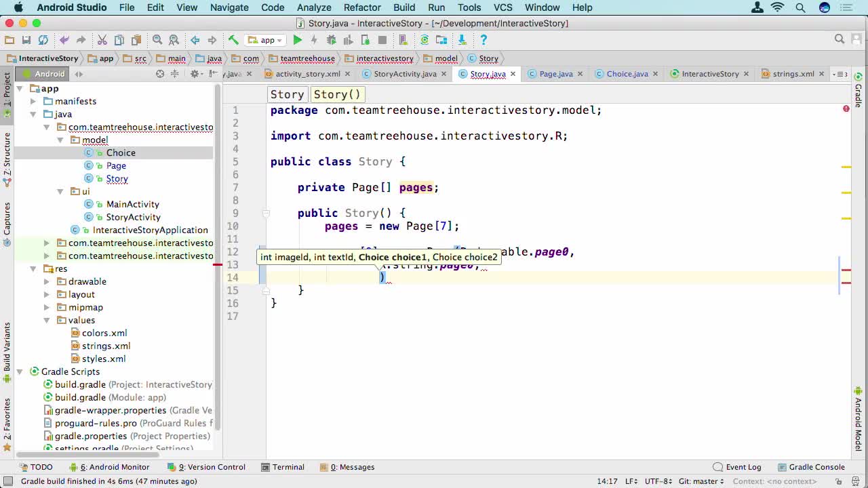Click the scroll-from-source target icon
This screenshot has width=868, height=488.
[x=160, y=74]
